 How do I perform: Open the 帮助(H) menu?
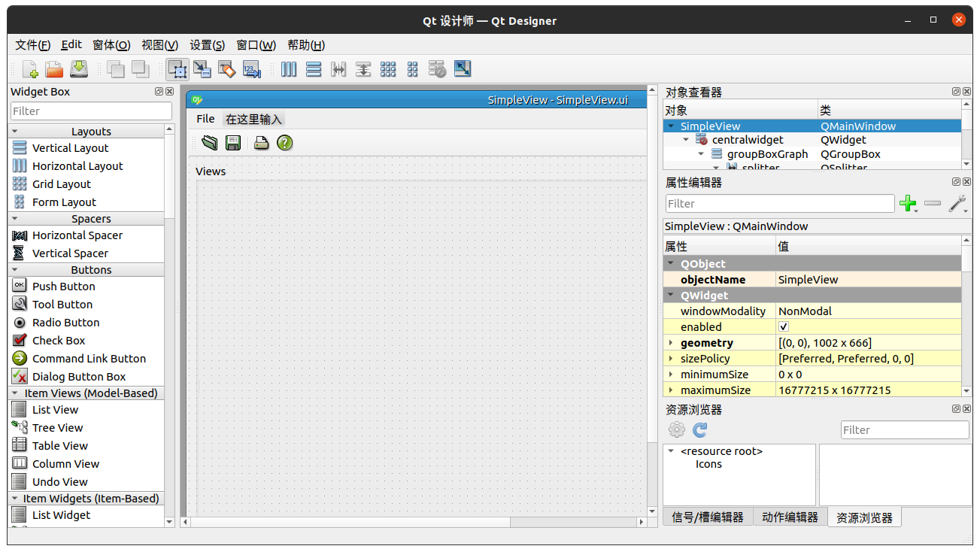(x=306, y=45)
